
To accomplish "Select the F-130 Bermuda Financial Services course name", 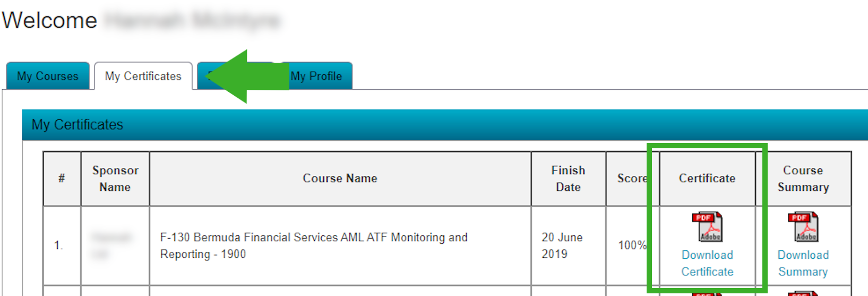I will click(314, 246).
